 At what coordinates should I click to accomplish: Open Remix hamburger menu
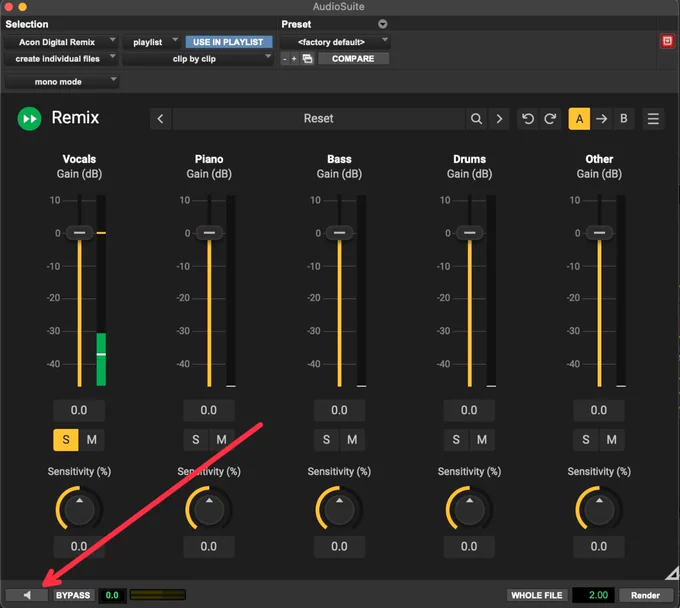tap(653, 118)
